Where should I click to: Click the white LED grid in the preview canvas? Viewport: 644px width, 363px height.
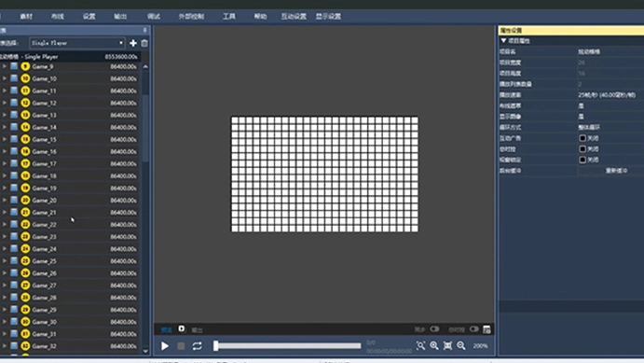324,174
